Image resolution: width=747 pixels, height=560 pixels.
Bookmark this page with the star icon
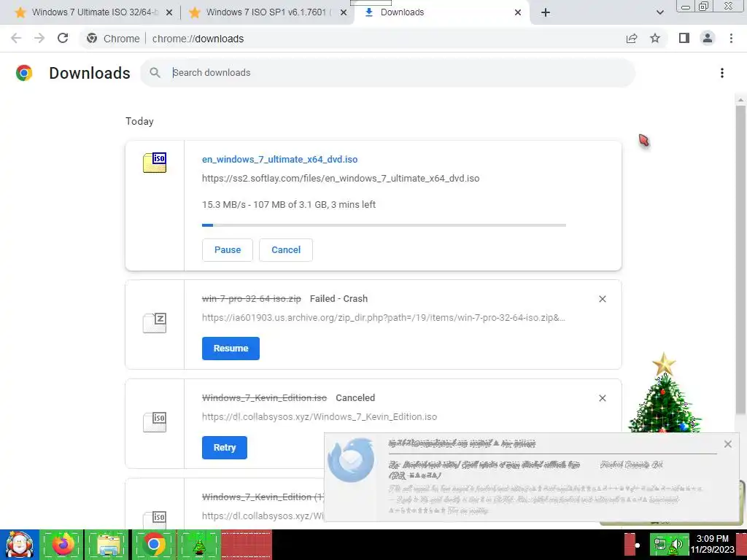(x=655, y=38)
